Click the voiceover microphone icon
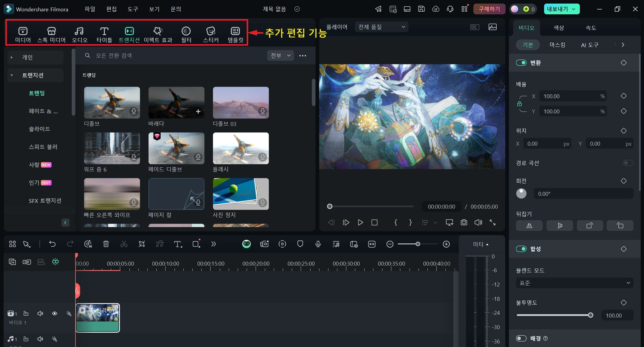 pos(318,244)
